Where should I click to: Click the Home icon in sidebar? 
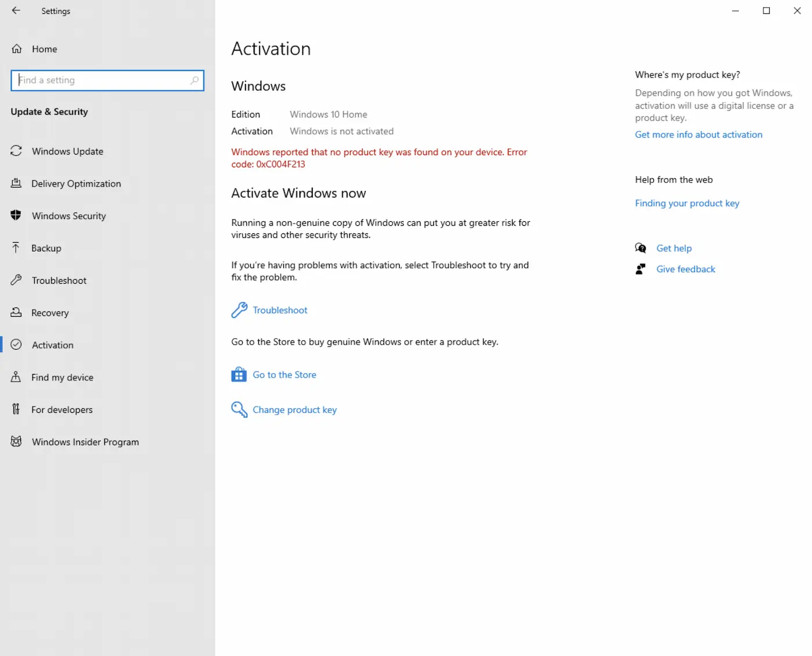(x=17, y=49)
